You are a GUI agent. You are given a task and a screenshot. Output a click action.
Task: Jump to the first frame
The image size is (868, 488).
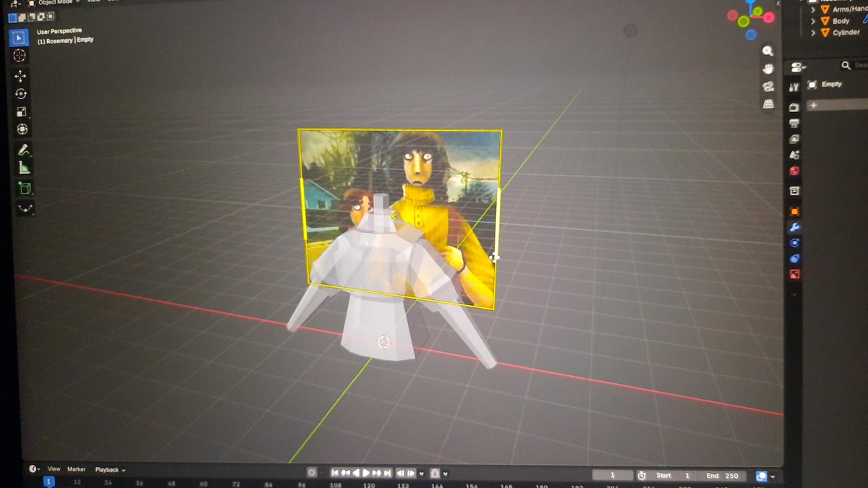[336, 472]
